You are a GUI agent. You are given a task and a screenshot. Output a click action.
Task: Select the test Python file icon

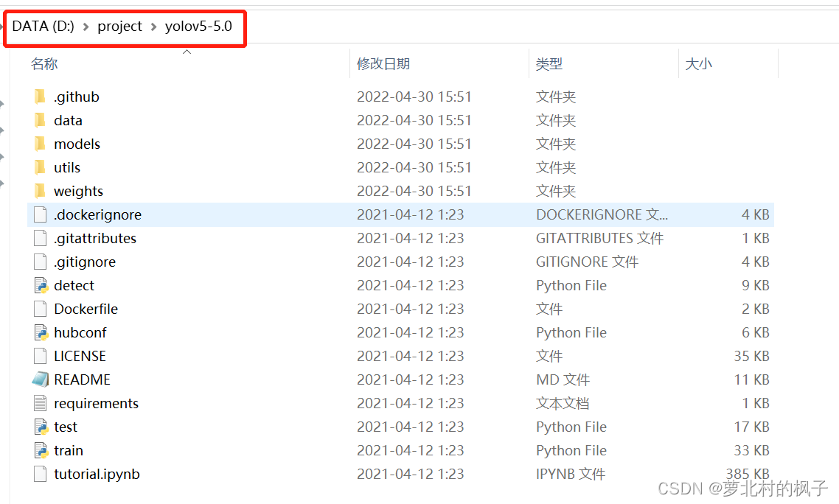tap(41, 427)
